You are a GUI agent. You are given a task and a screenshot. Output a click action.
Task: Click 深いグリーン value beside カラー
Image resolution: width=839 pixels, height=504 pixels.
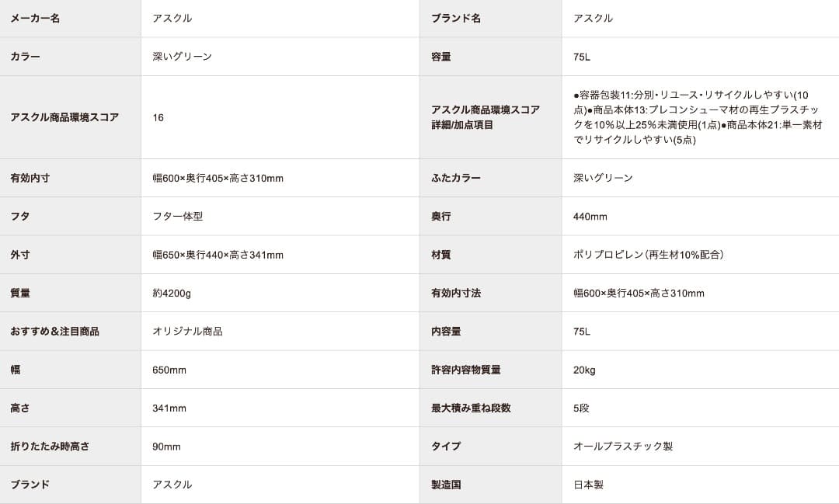tap(183, 57)
